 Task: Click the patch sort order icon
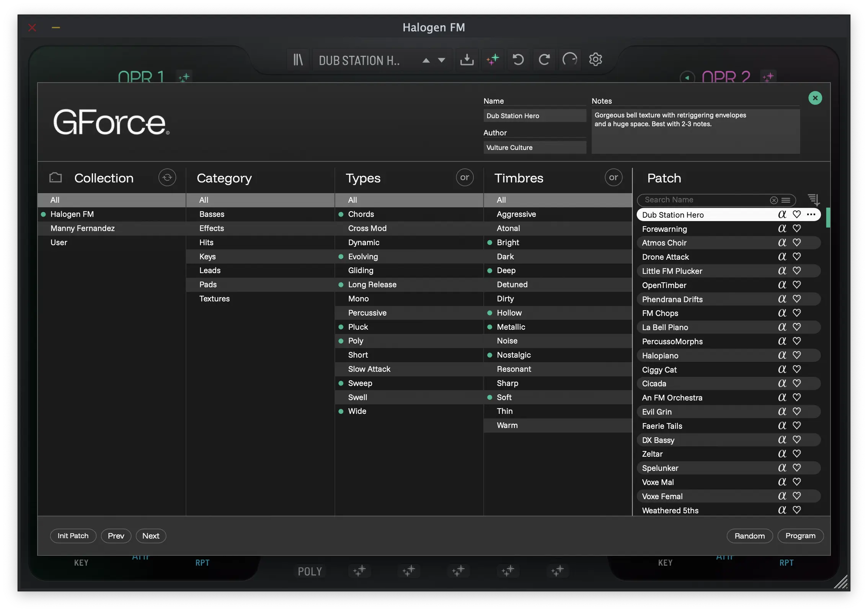814,200
